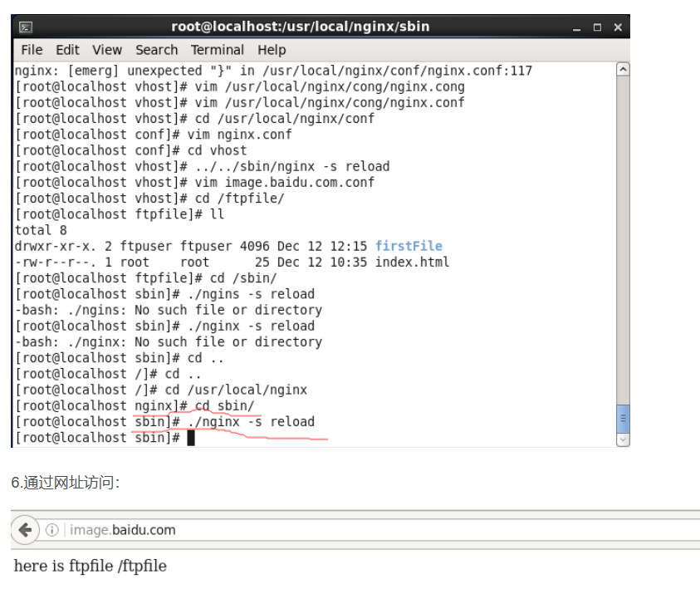Click the firstFile directory name
The image size is (700, 589).
tap(409, 246)
